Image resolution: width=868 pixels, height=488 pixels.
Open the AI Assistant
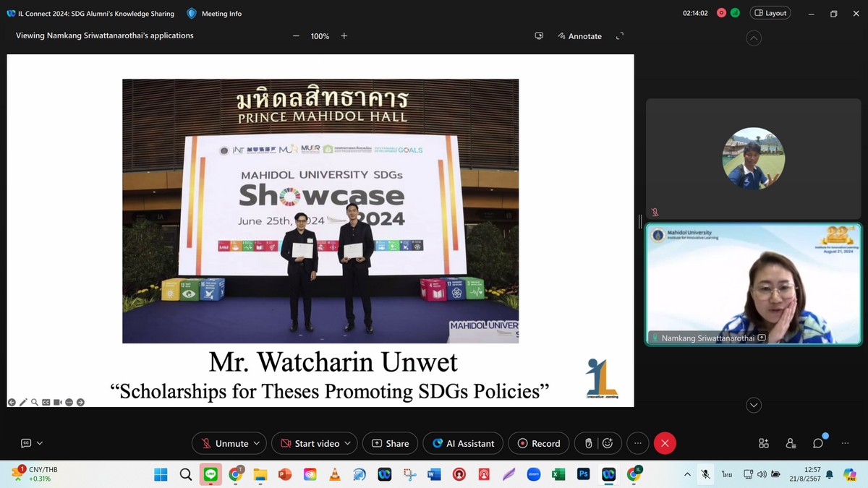(463, 443)
